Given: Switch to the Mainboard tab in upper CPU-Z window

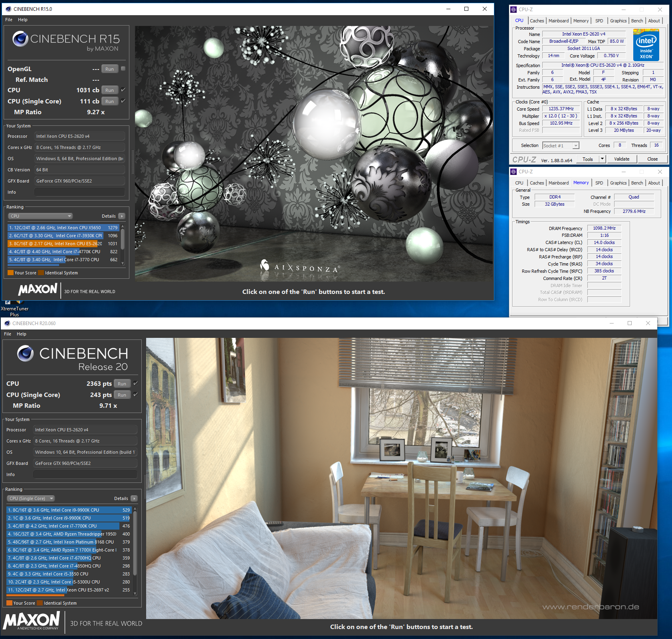Looking at the screenshot, I should click(559, 21).
